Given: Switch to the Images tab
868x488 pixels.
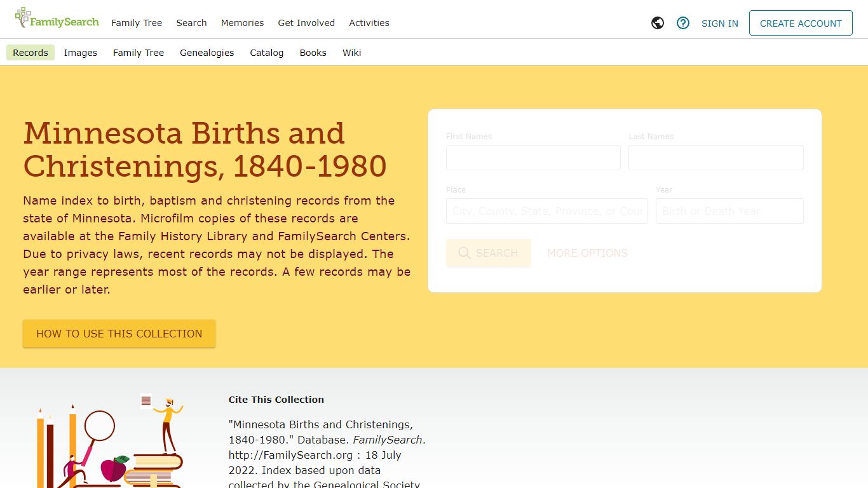Looking at the screenshot, I should click(x=81, y=53).
